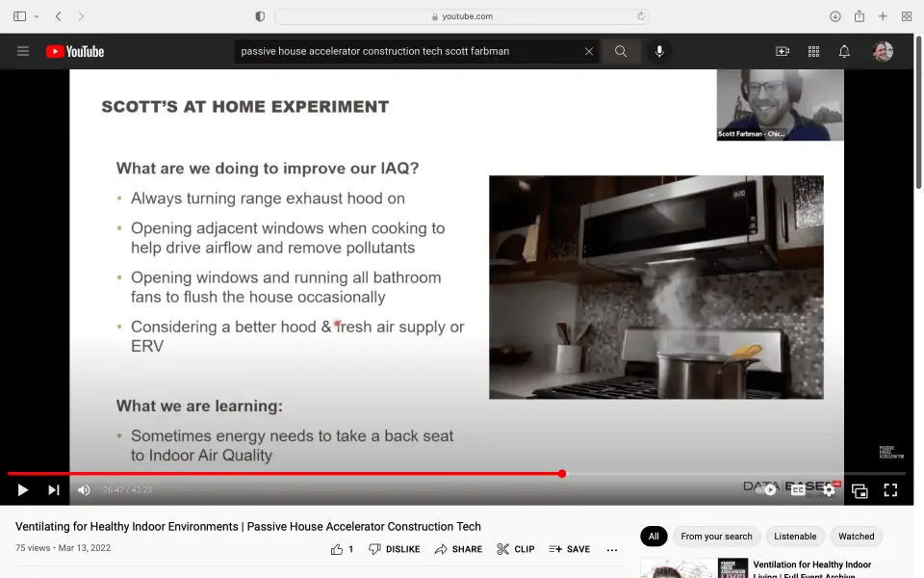924x578 pixels.
Task: Enter full screen mode
Action: pos(890,490)
